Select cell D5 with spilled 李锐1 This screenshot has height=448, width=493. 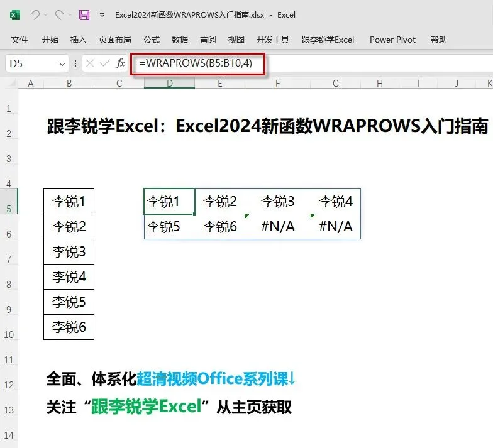170,201
